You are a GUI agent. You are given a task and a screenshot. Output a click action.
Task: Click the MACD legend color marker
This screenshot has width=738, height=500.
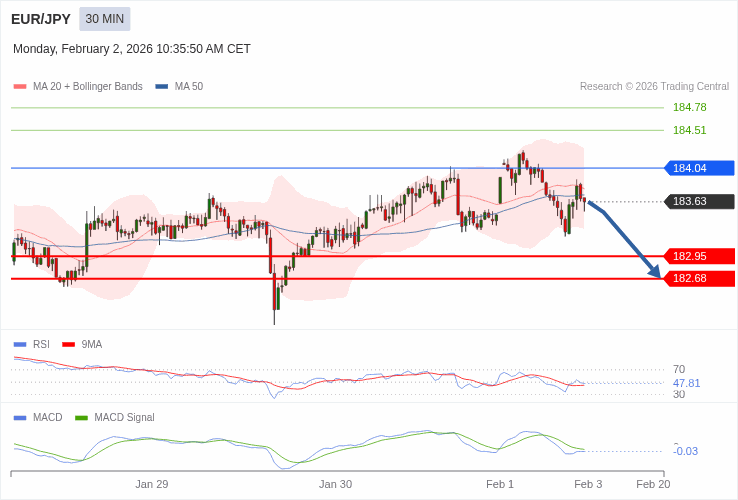coord(20,418)
